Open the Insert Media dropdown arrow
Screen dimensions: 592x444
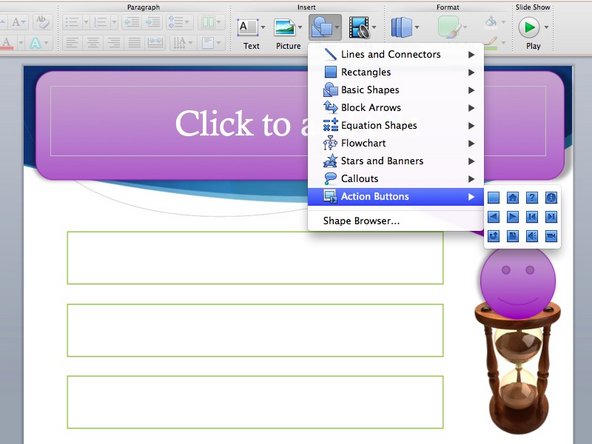click(374, 27)
